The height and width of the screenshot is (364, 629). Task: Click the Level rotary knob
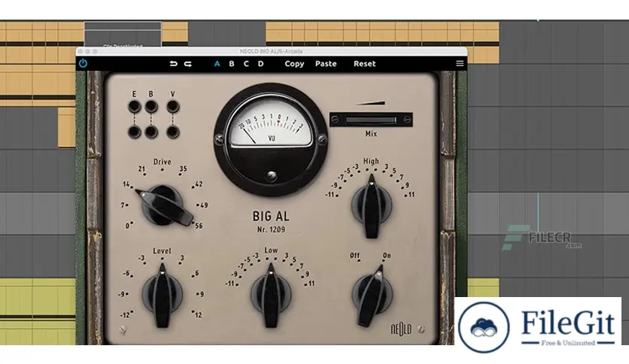pyautogui.click(x=162, y=295)
